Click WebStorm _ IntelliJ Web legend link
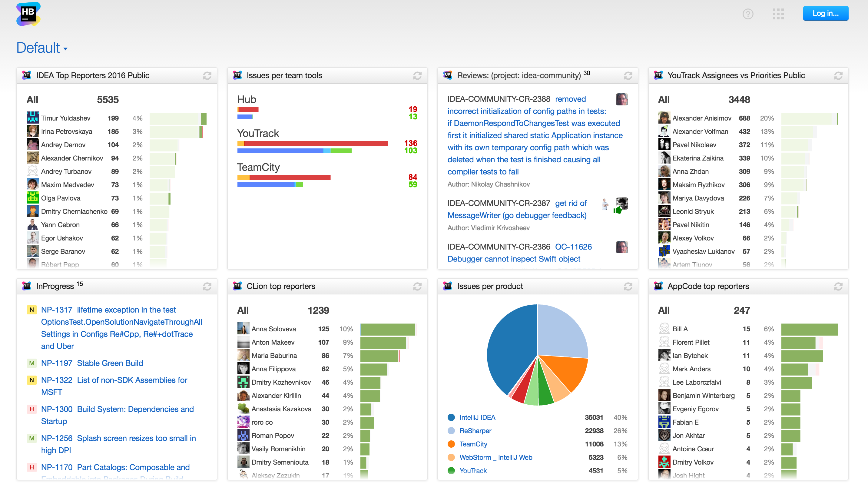The height and width of the screenshot is (484, 868). coord(496,457)
